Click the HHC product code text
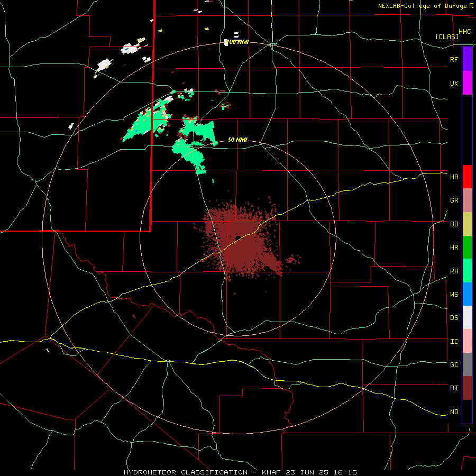Viewport: 476px width, 476px height. 464,32
